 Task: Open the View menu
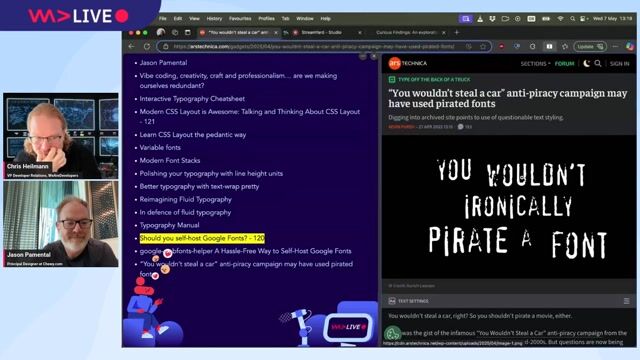pyautogui.click(x=194, y=19)
